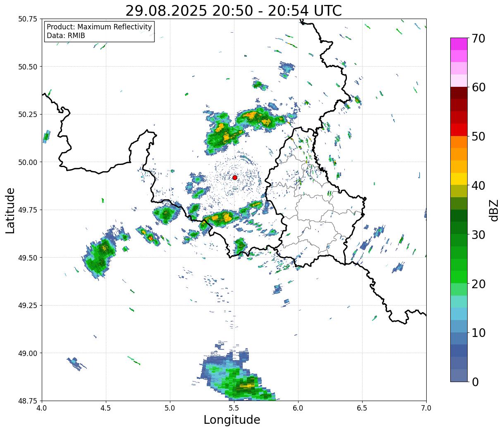Viewport: 504px width, 430px height.
Task: Click the colorbar tick label 50
Action: (x=478, y=136)
